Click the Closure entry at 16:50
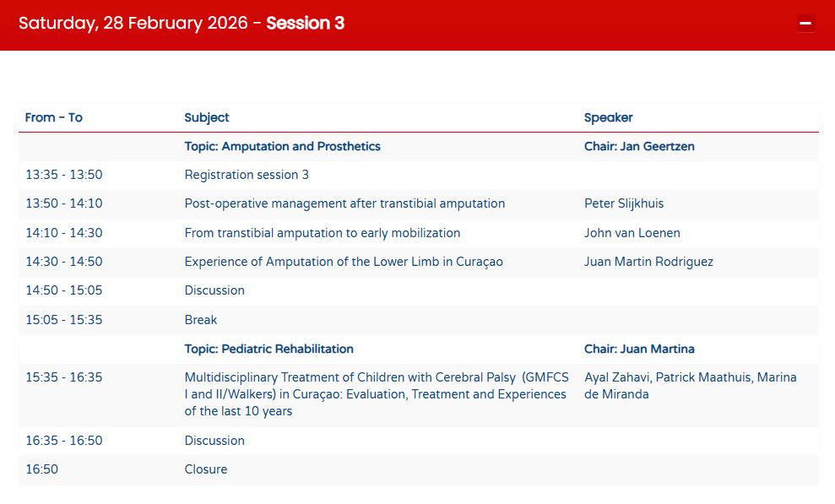Screen dimensions: 835x504 click(x=206, y=469)
